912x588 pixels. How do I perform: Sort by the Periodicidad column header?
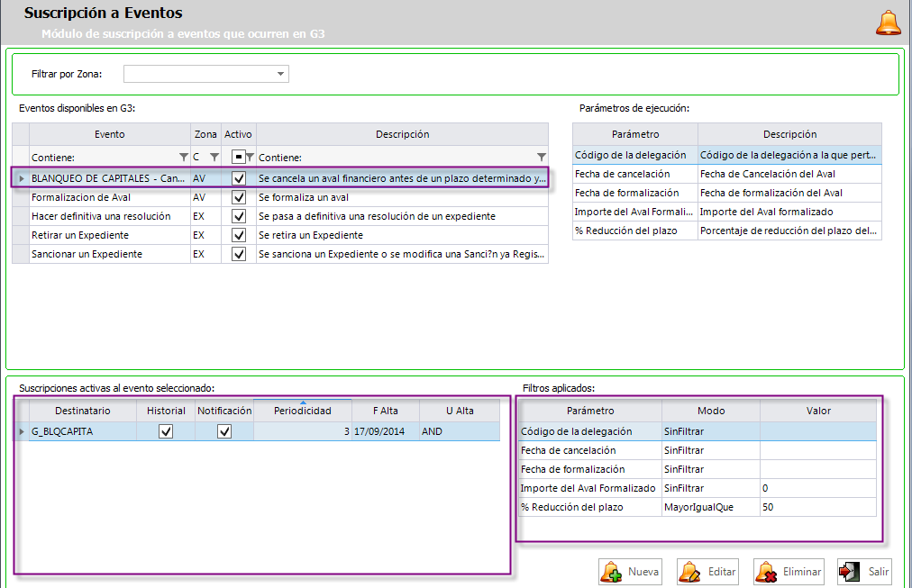[x=303, y=411]
